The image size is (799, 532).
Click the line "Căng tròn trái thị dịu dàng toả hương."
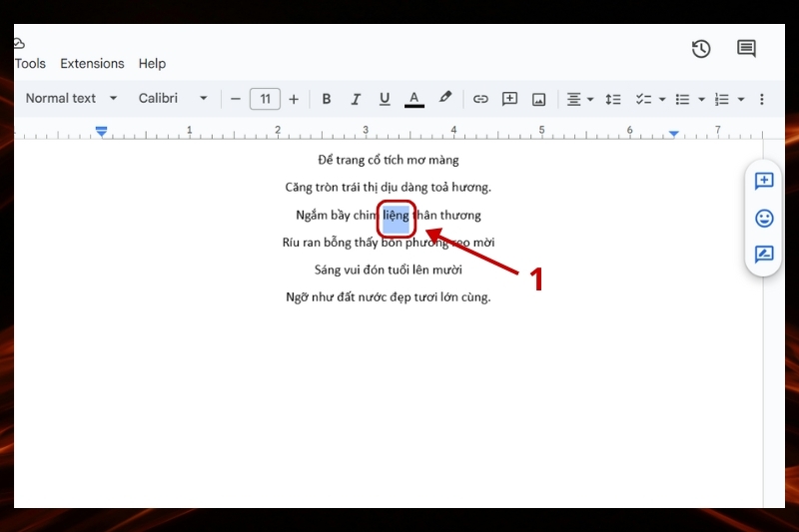[389, 188]
